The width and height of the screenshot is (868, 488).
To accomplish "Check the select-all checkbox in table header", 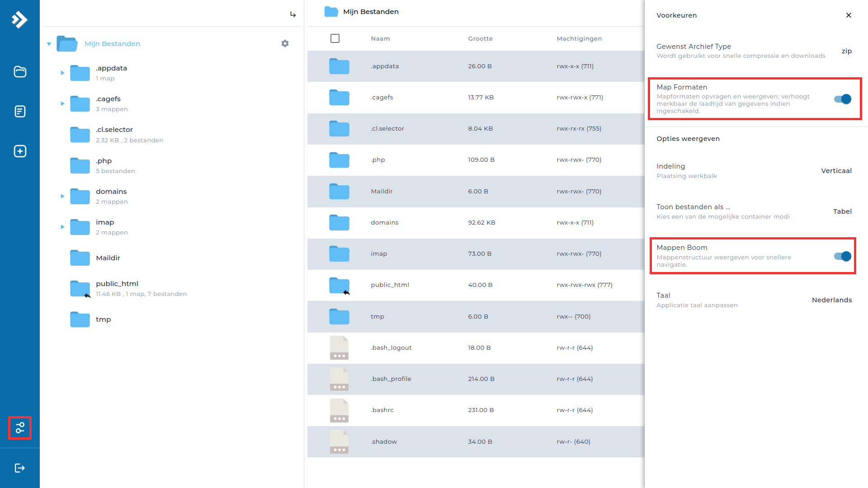I will click(335, 38).
